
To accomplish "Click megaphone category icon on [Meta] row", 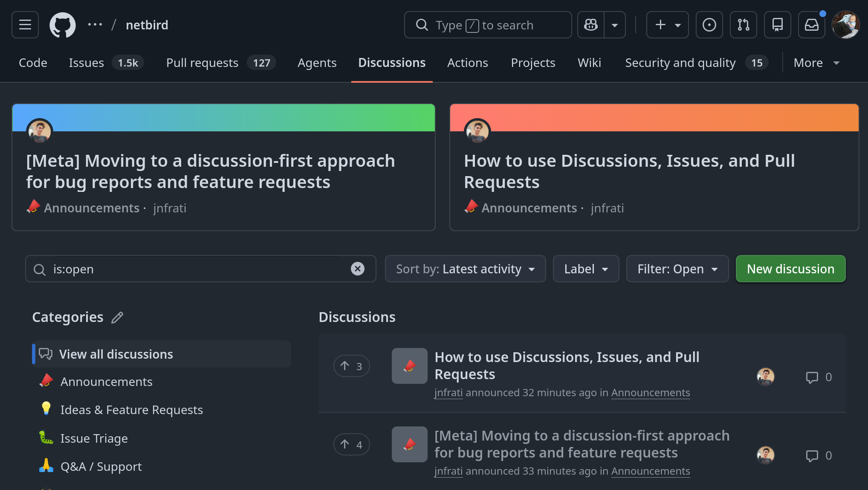I will click(x=409, y=444).
